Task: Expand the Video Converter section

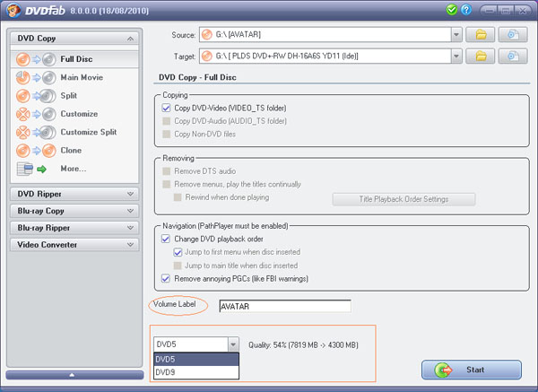Action: click(130, 244)
